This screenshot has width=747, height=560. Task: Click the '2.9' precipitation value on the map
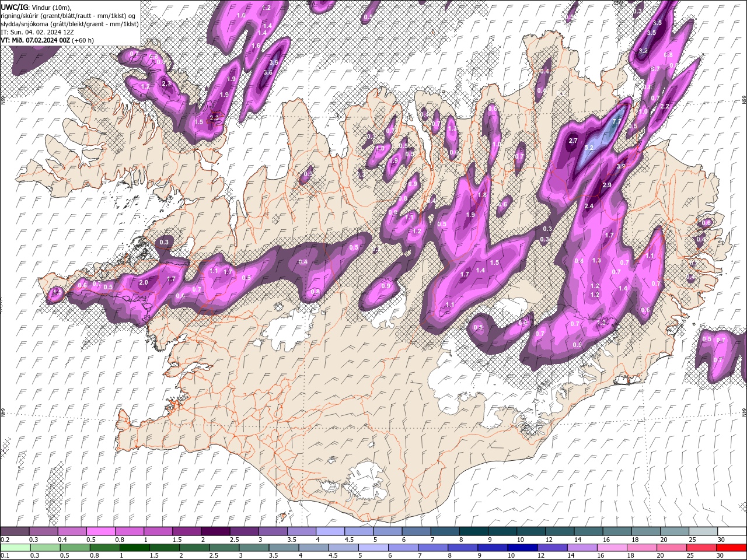click(606, 185)
